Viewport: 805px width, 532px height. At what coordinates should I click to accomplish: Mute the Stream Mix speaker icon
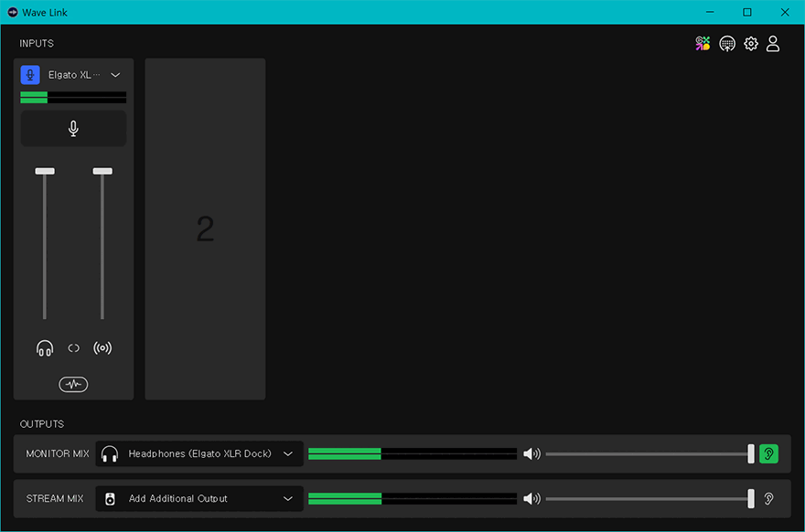point(531,499)
